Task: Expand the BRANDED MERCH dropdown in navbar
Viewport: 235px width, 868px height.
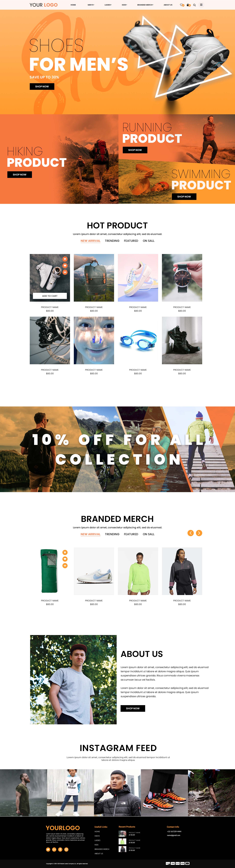Action: click(145, 5)
